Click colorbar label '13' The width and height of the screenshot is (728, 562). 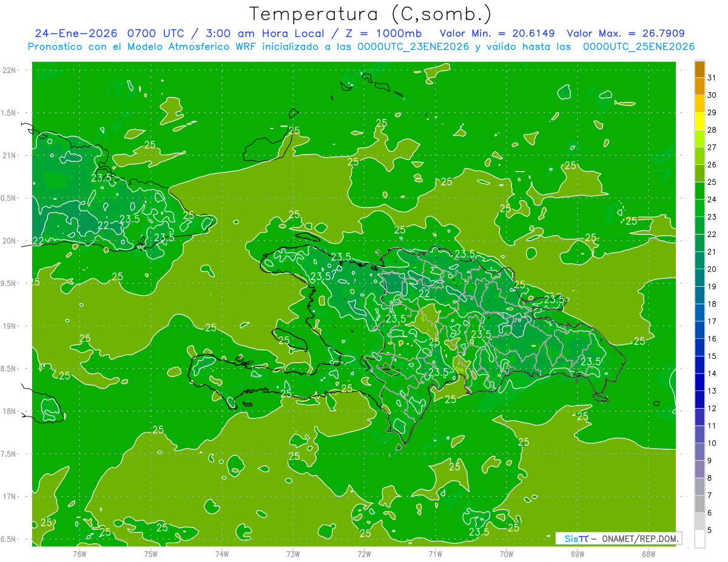(x=712, y=391)
